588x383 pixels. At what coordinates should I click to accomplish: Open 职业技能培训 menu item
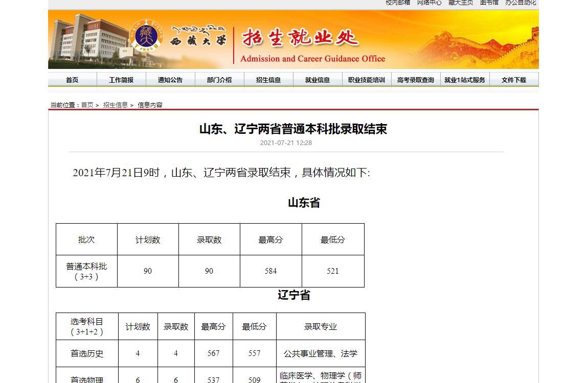(367, 80)
